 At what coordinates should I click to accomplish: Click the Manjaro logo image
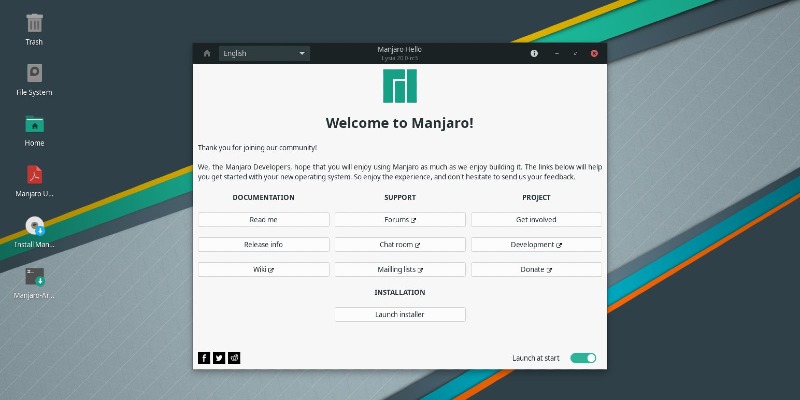(x=400, y=86)
